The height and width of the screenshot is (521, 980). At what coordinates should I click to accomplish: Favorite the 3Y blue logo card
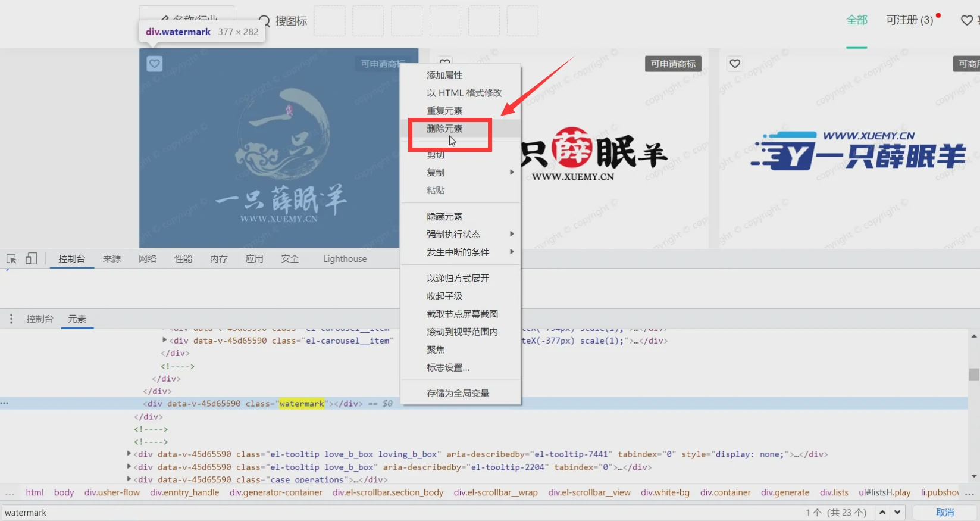point(735,64)
